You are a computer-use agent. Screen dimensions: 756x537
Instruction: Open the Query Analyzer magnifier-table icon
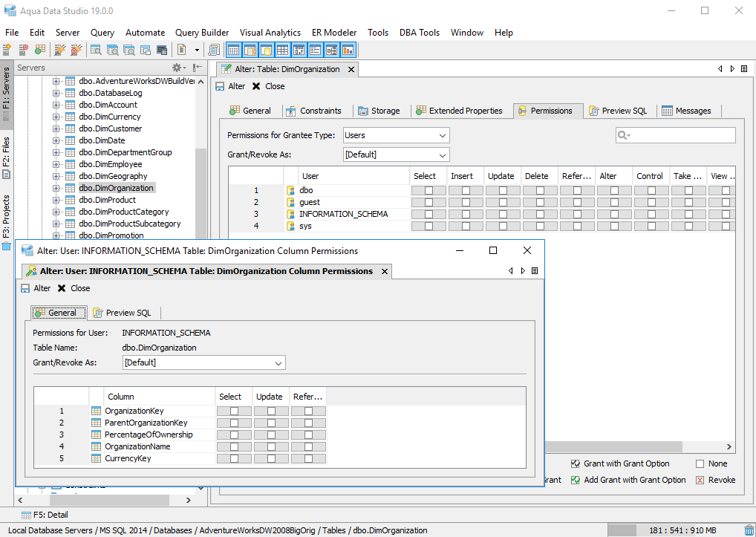coord(96,50)
